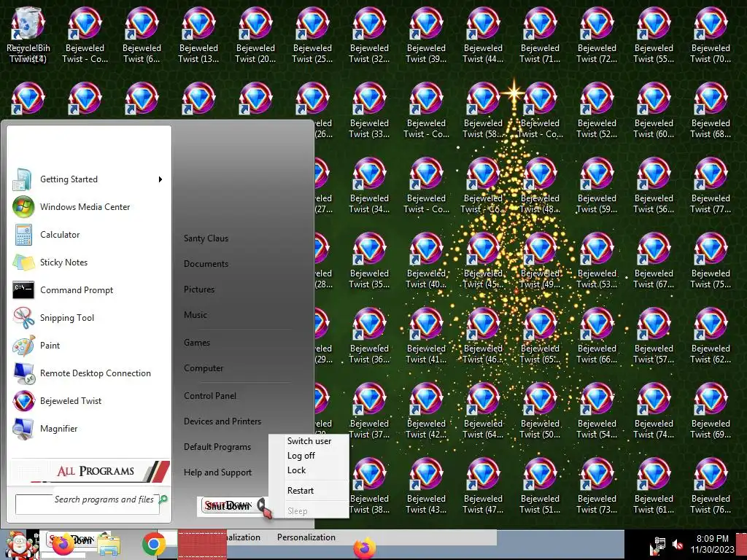Choose Log off from shutdown options
The image size is (747, 560).
(301, 456)
